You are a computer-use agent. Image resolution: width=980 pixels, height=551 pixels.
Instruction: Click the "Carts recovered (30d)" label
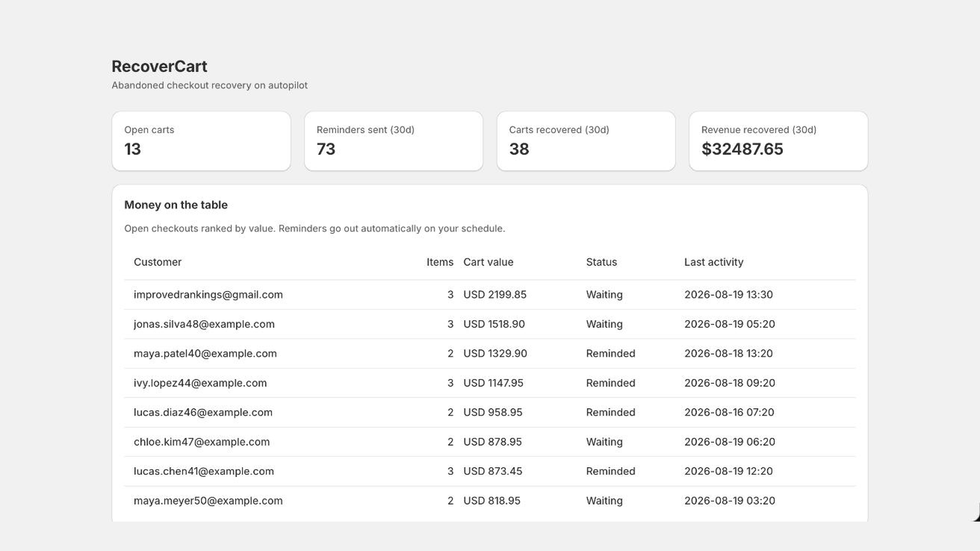pyautogui.click(x=559, y=130)
